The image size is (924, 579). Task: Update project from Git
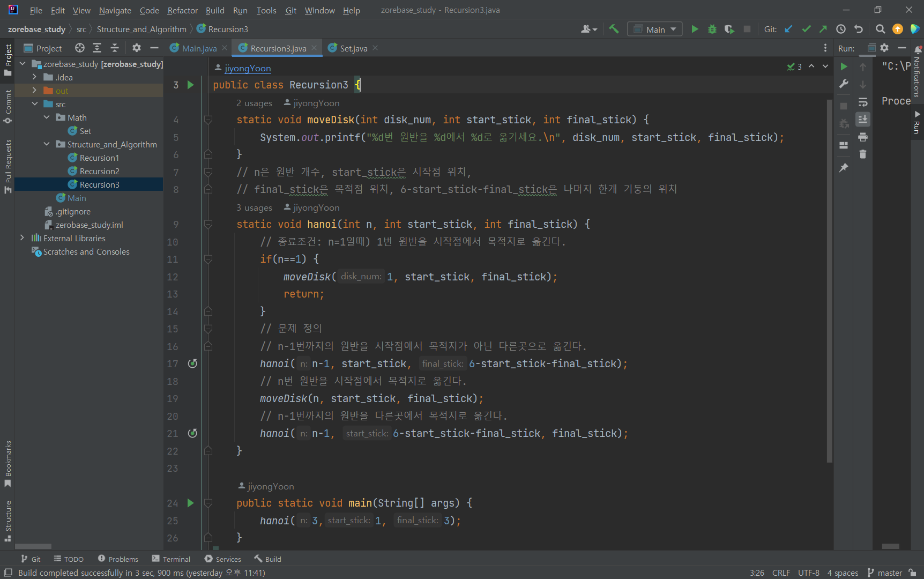coord(788,29)
